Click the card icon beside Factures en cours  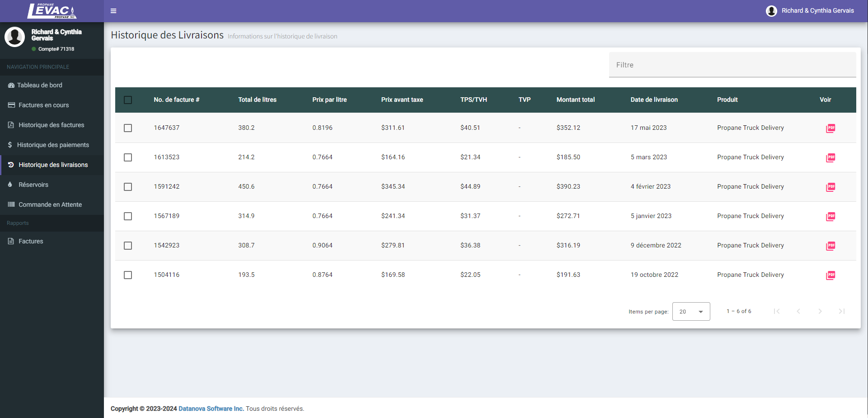pos(11,105)
